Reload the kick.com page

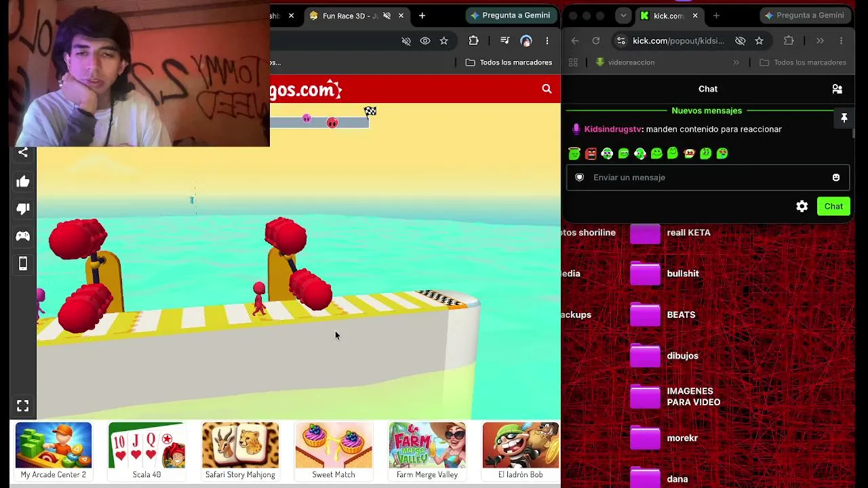pos(596,41)
